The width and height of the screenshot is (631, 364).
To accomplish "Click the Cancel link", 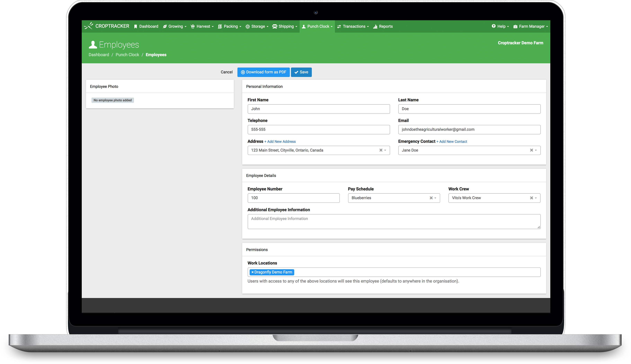I will [x=226, y=72].
